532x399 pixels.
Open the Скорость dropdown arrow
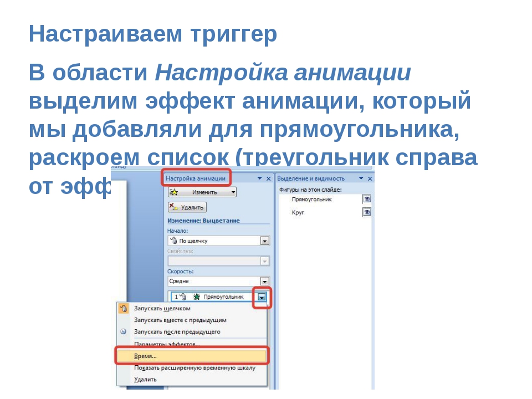coord(265,282)
